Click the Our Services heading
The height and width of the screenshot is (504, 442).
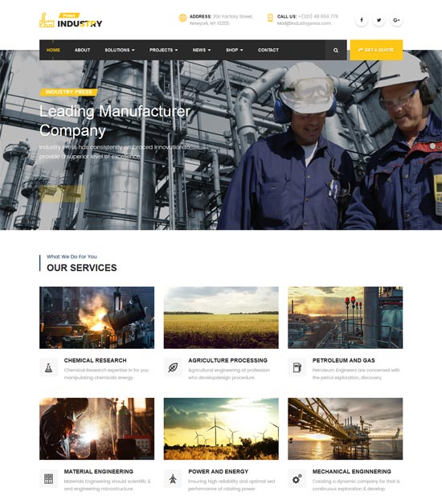[x=82, y=268]
